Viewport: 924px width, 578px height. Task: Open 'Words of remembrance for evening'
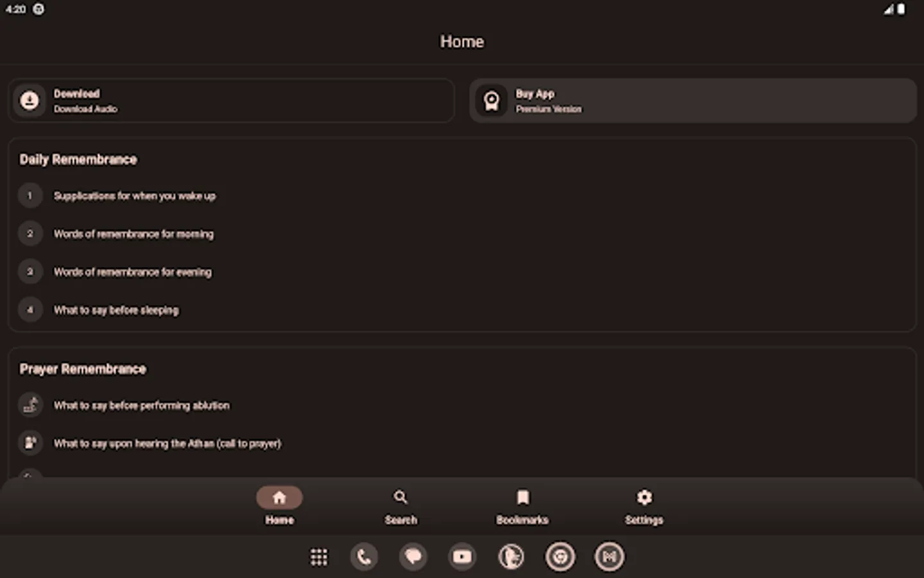(x=132, y=272)
